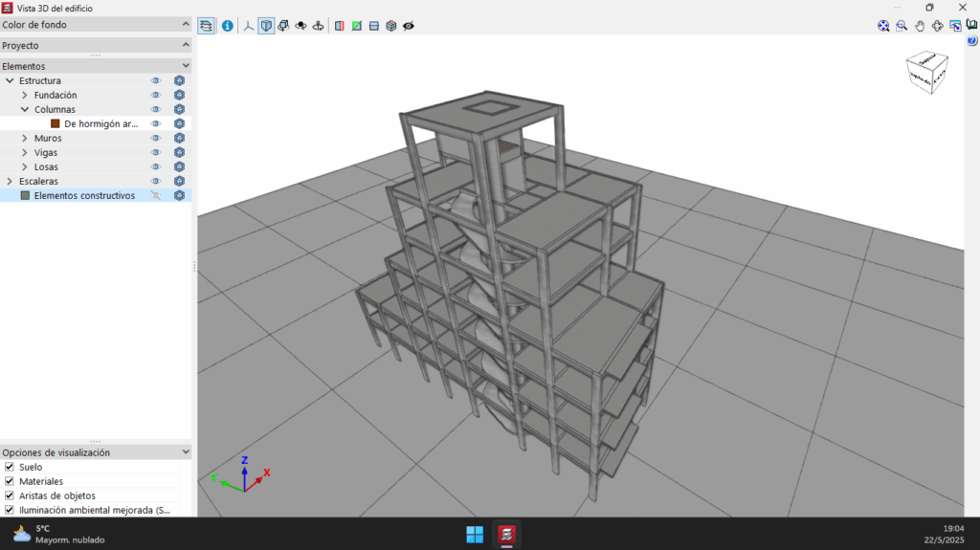
Task: Click the Fundación row cube icon
Action: pyautogui.click(x=179, y=95)
